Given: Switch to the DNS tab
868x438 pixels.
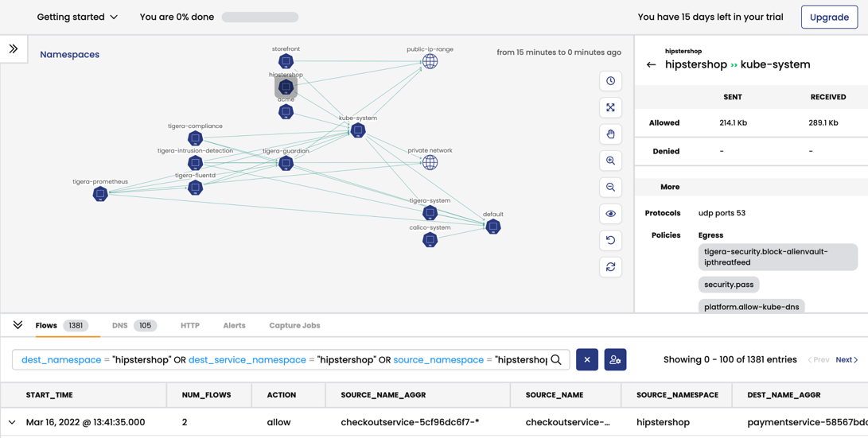Looking at the screenshot, I should pos(119,325).
